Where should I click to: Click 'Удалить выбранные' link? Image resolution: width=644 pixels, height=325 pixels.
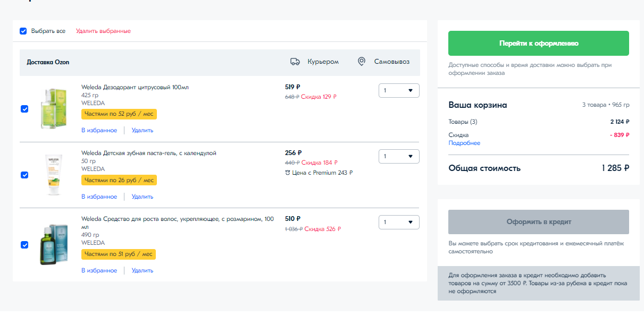pyautogui.click(x=103, y=31)
